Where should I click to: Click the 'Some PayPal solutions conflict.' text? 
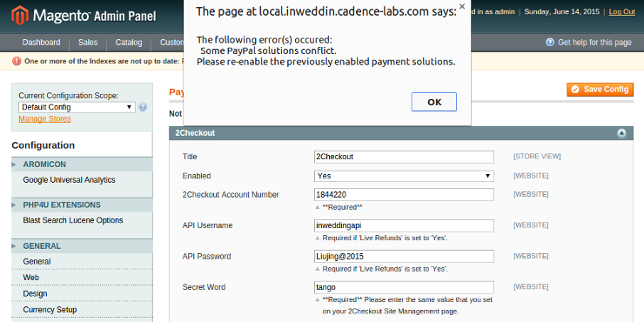click(268, 51)
